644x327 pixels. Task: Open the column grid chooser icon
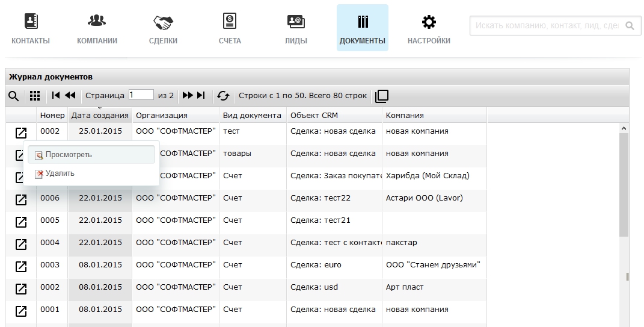(35, 96)
